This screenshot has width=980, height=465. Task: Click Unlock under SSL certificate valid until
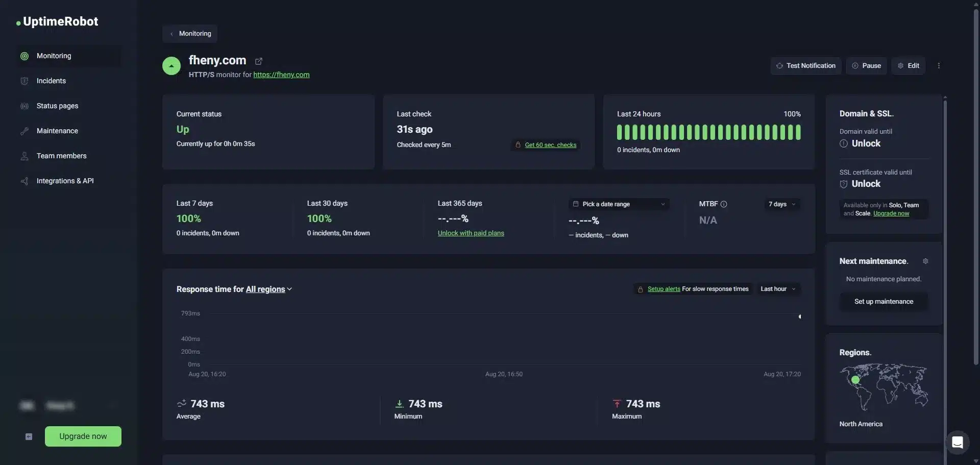click(x=866, y=184)
